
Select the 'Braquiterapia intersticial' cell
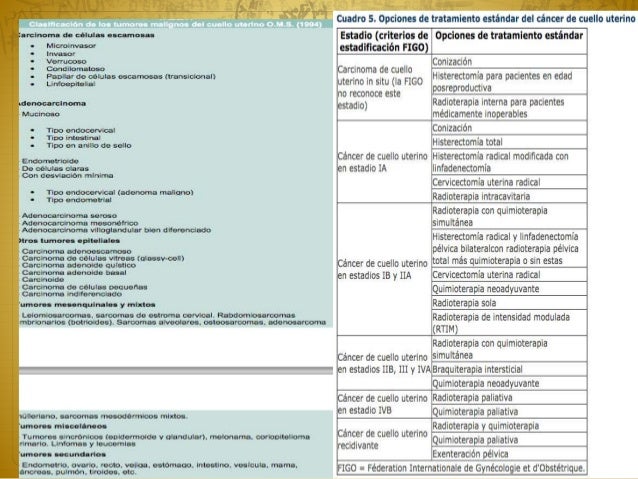[x=509, y=369]
